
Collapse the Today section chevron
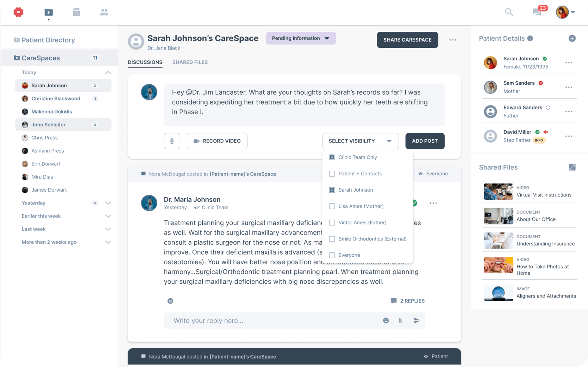108,73
